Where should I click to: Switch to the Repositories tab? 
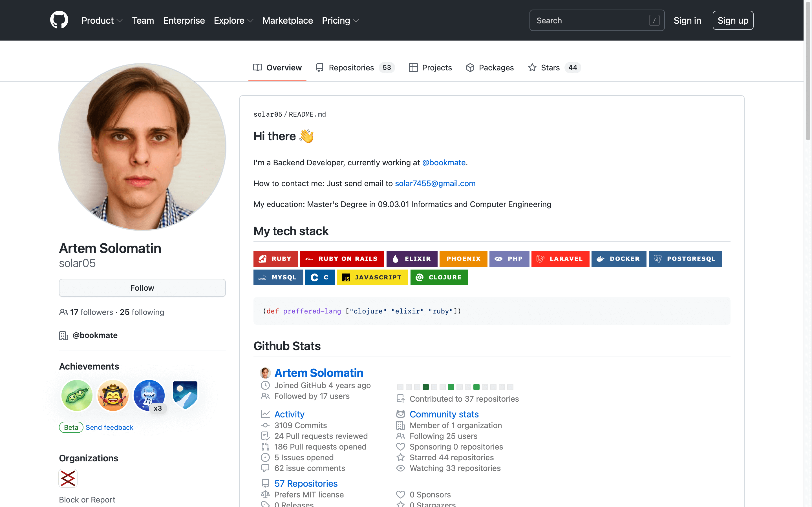pos(351,67)
